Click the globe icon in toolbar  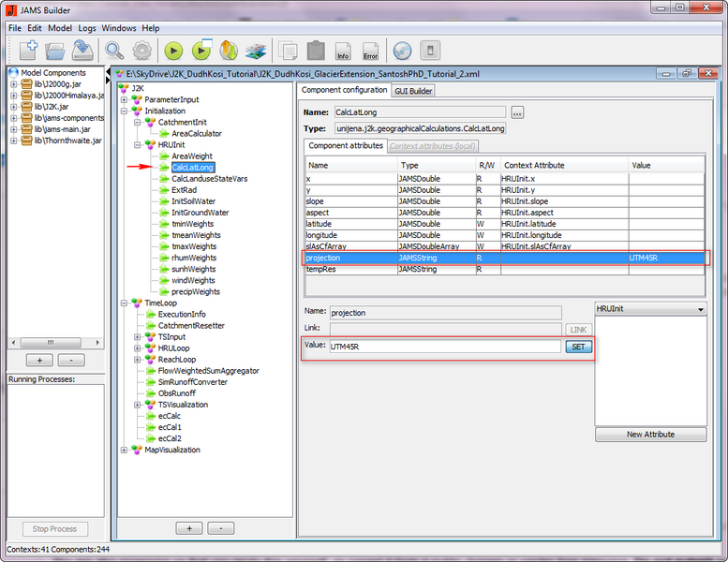(x=402, y=51)
